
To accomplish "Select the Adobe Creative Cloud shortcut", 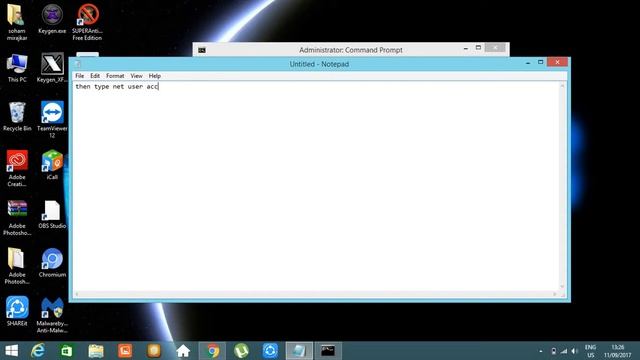I will coord(17,168).
